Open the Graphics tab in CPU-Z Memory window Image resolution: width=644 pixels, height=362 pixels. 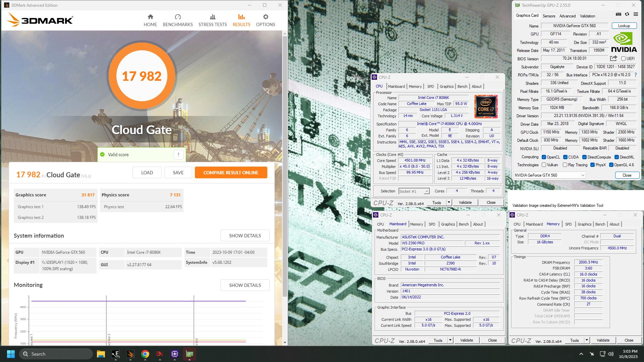(584, 224)
